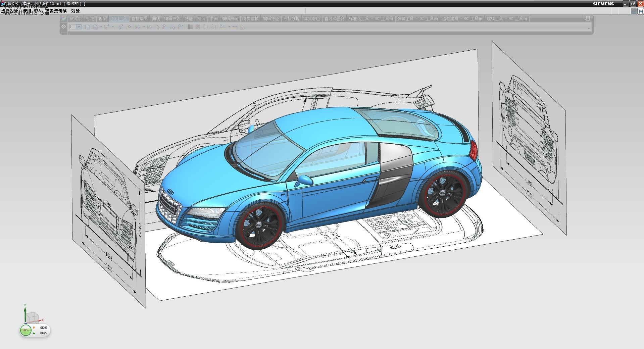Click the grey cube of the view triad
The width and height of the screenshot is (644, 349).
tap(32, 317)
